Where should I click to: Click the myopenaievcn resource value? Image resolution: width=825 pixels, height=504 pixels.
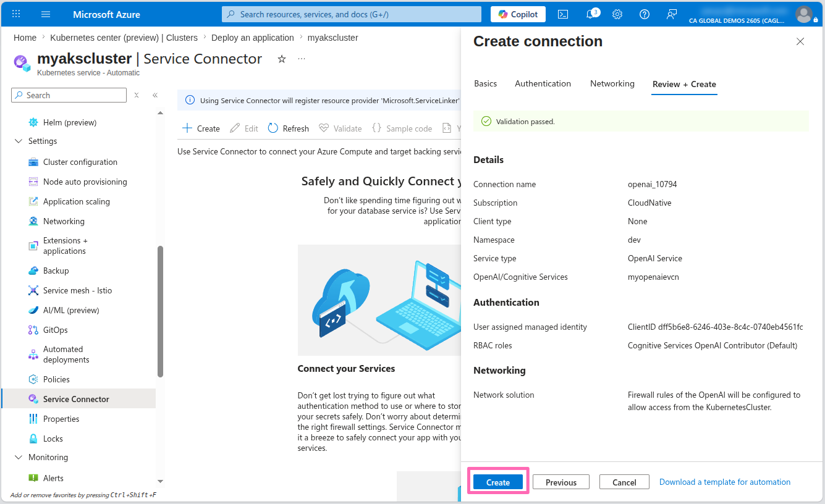click(x=653, y=277)
